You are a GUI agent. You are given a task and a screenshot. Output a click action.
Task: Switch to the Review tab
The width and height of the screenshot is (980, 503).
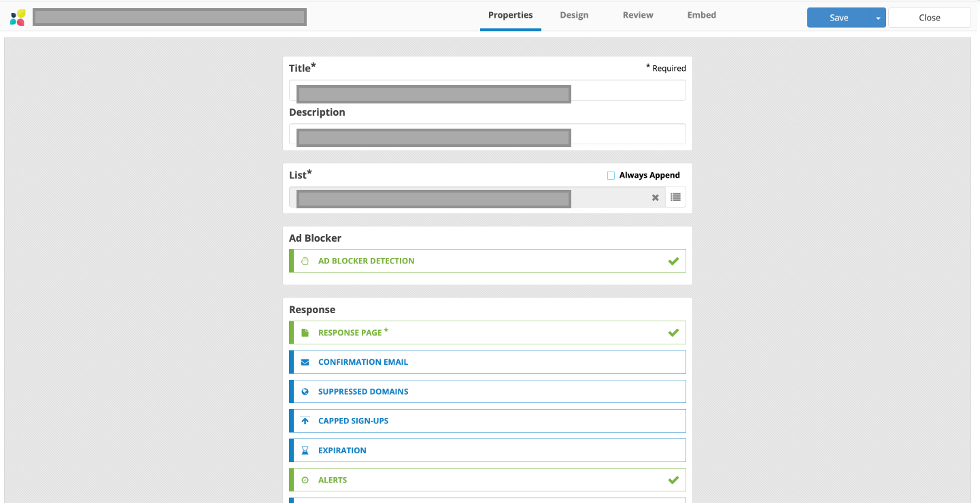(x=637, y=14)
